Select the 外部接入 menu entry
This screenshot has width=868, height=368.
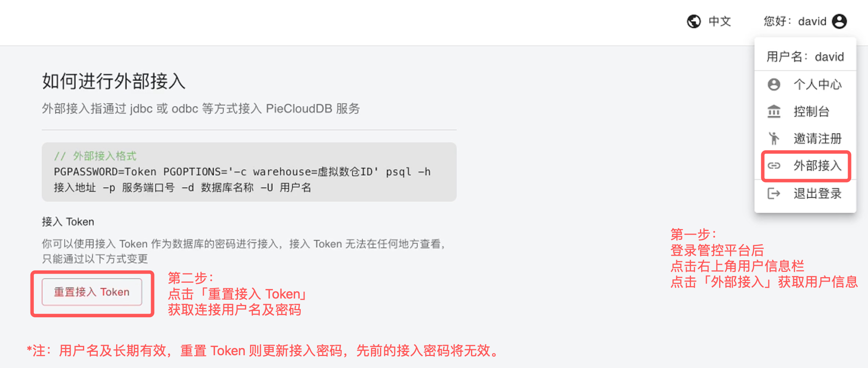pos(805,166)
